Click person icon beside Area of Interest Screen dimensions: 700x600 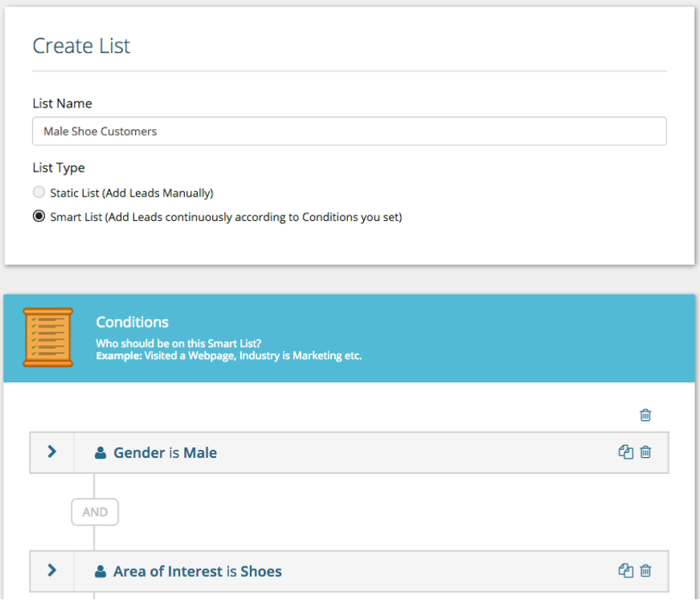coord(100,571)
